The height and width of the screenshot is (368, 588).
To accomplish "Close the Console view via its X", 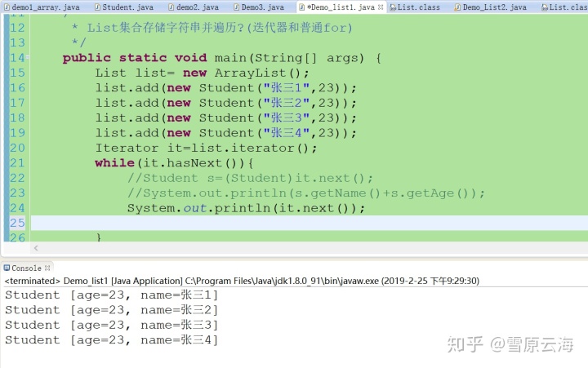I will click(47, 268).
